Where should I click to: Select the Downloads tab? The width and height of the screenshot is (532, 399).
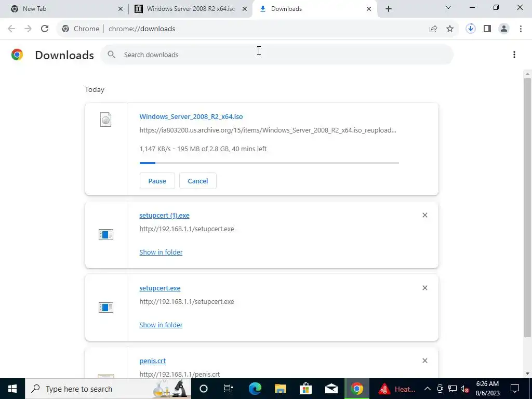(x=314, y=9)
